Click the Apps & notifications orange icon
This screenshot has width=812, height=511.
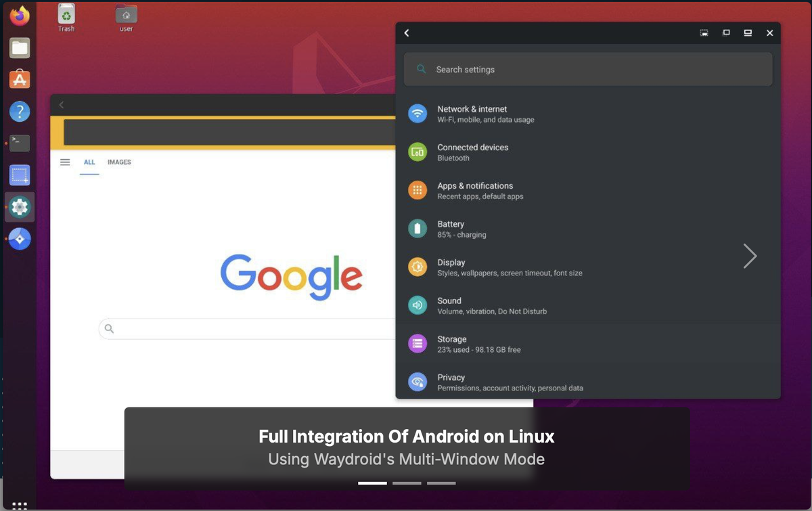(x=418, y=190)
